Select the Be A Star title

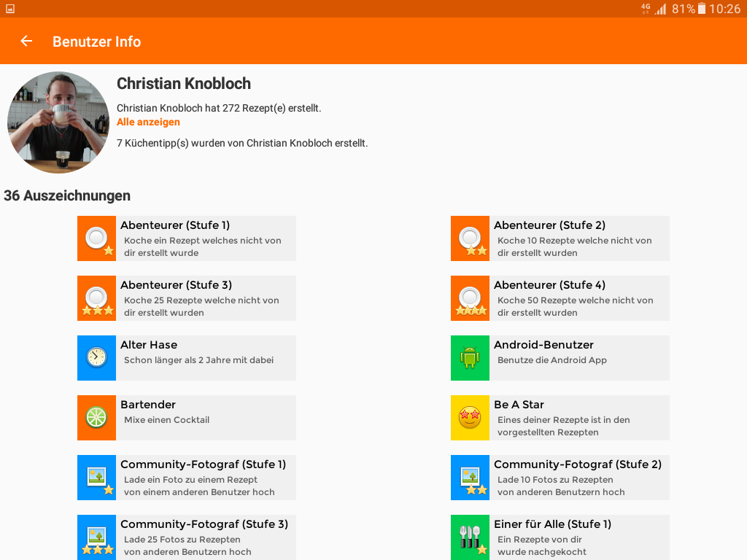[519, 405]
